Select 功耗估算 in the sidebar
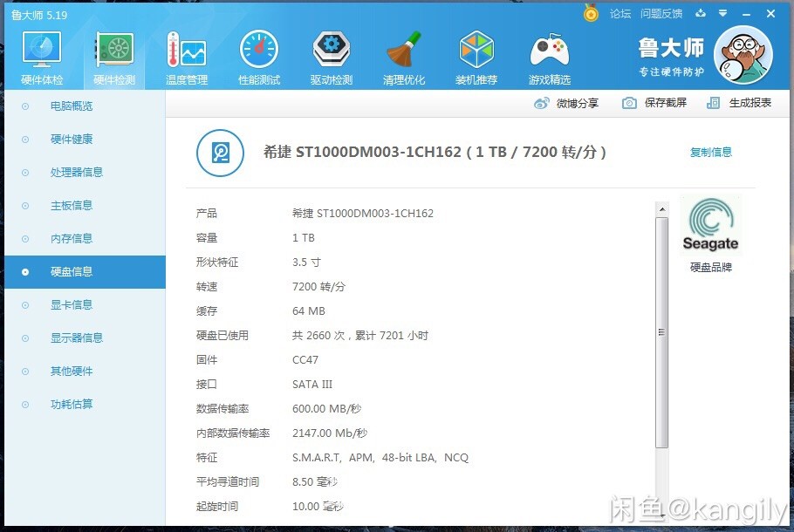This screenshot has height=532, width=794. (72, 405)
